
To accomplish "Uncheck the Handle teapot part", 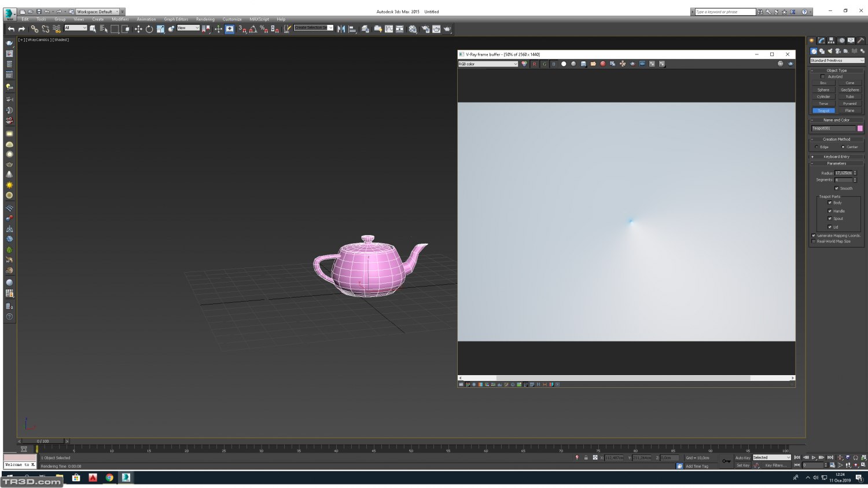I will pos(830,211).
